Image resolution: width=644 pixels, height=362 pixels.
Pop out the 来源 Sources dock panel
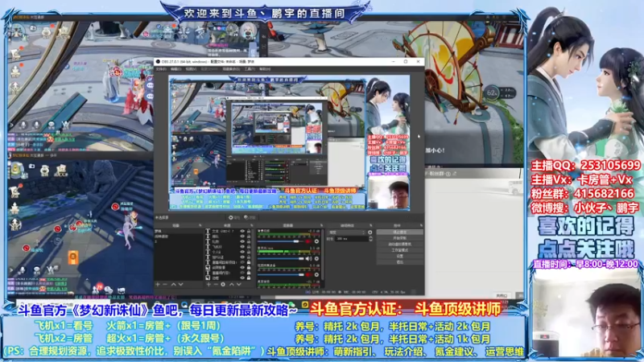252,225
